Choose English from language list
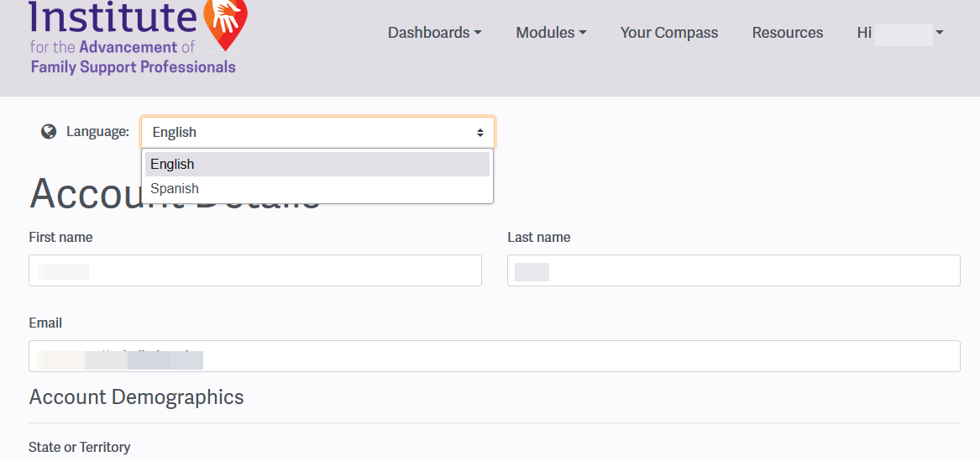The height and width of the screenshot is (462, 980). click(x=317, y=165)
